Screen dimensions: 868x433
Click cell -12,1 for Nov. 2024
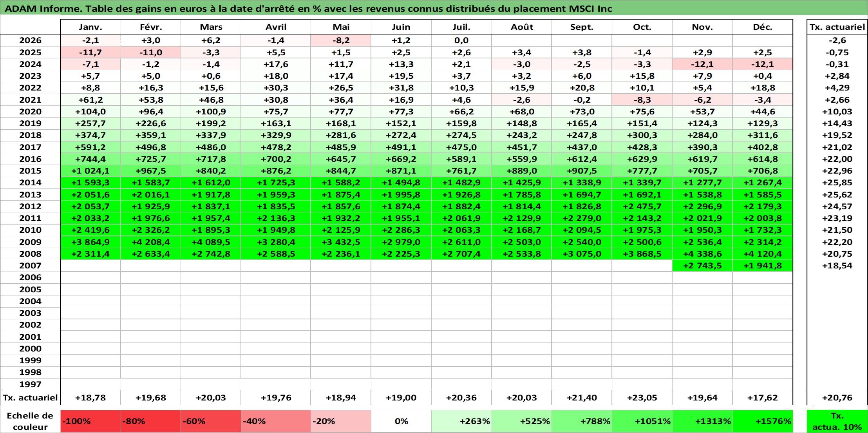[703, 64]
